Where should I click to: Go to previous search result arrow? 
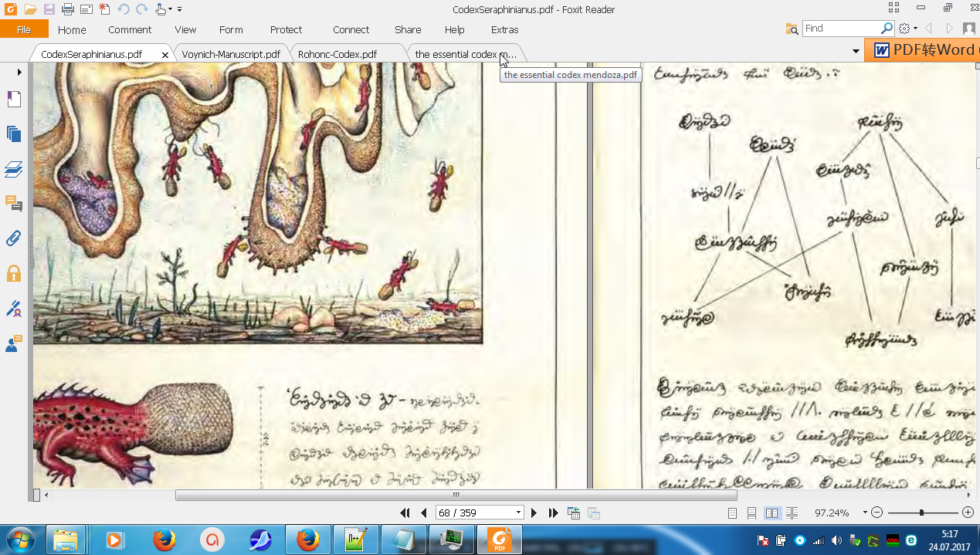929,29
